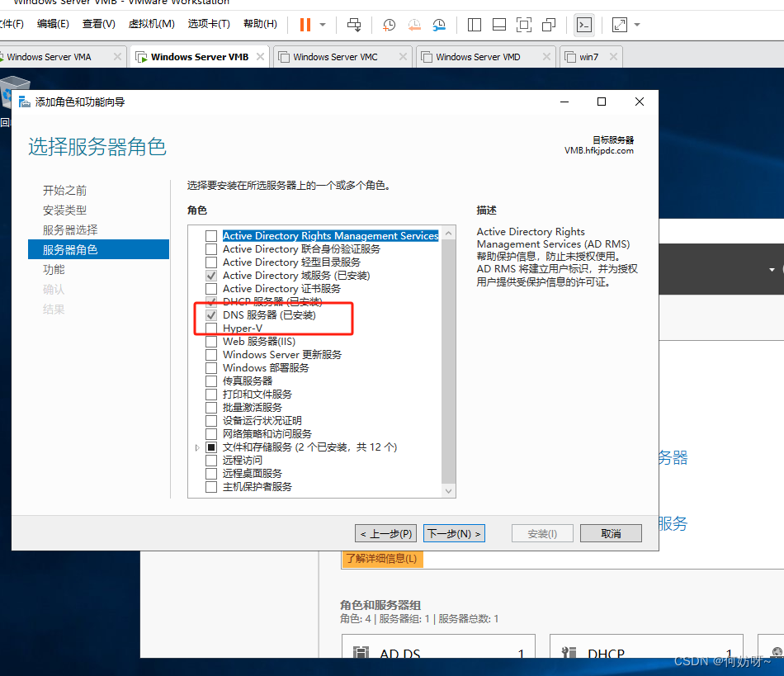
Task: Click the 取消 cancel button
Action: coord(611,533)
